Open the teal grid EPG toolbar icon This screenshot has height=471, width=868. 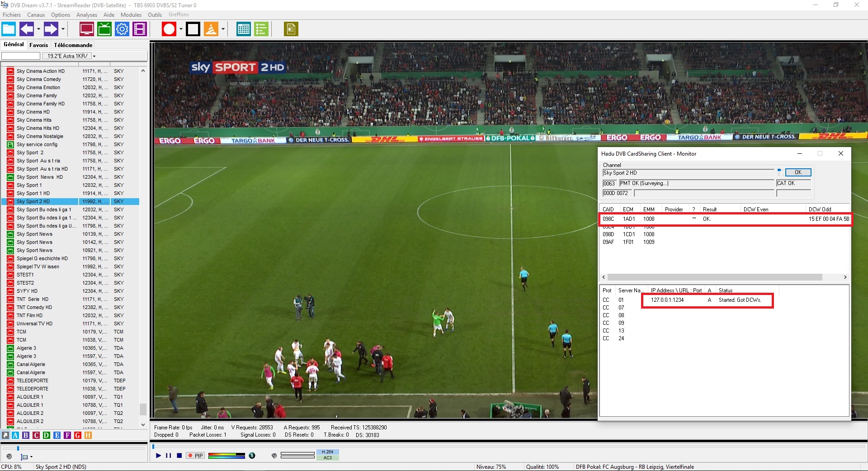pos(244,29)
